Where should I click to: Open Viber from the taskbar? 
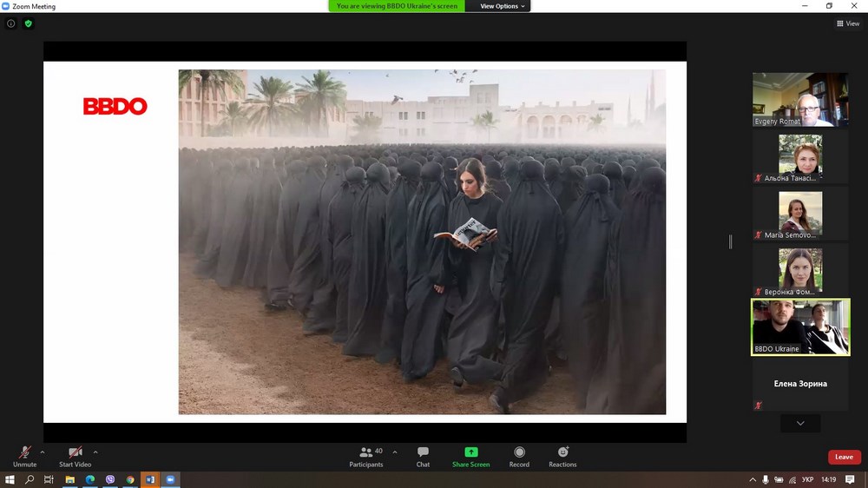(110, 479)
